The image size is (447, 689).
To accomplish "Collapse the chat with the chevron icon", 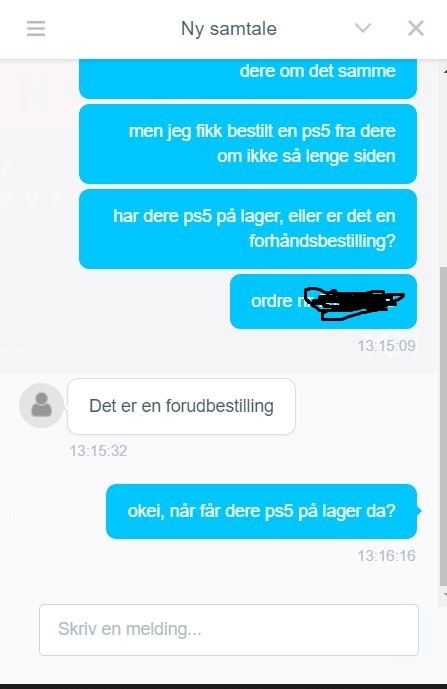I will click(363, 28).
